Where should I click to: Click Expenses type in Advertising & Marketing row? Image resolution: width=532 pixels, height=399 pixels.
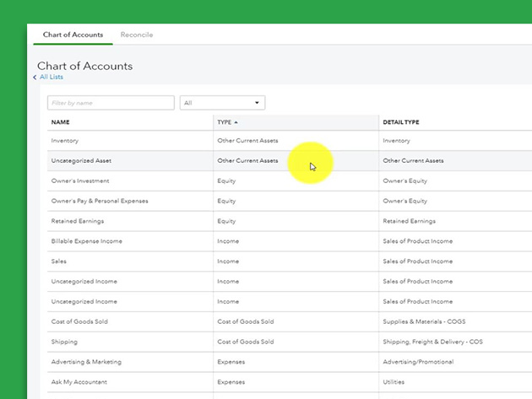[231, 362]
